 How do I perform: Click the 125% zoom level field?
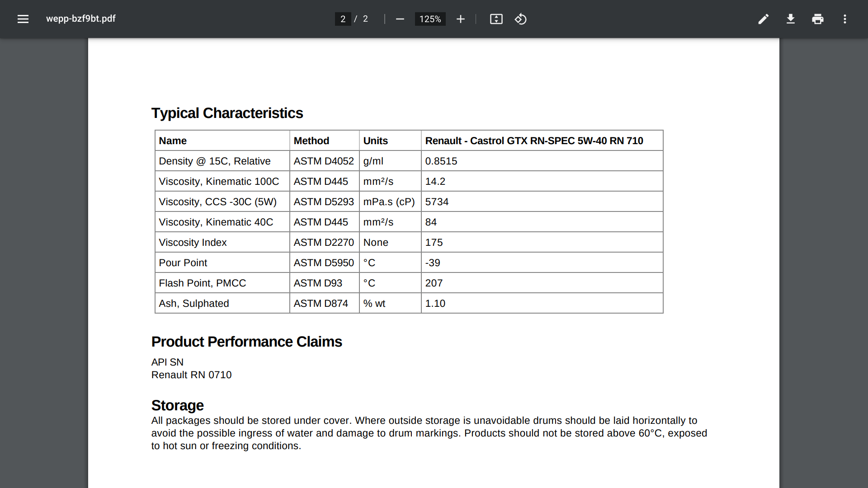tap(430, 19)
